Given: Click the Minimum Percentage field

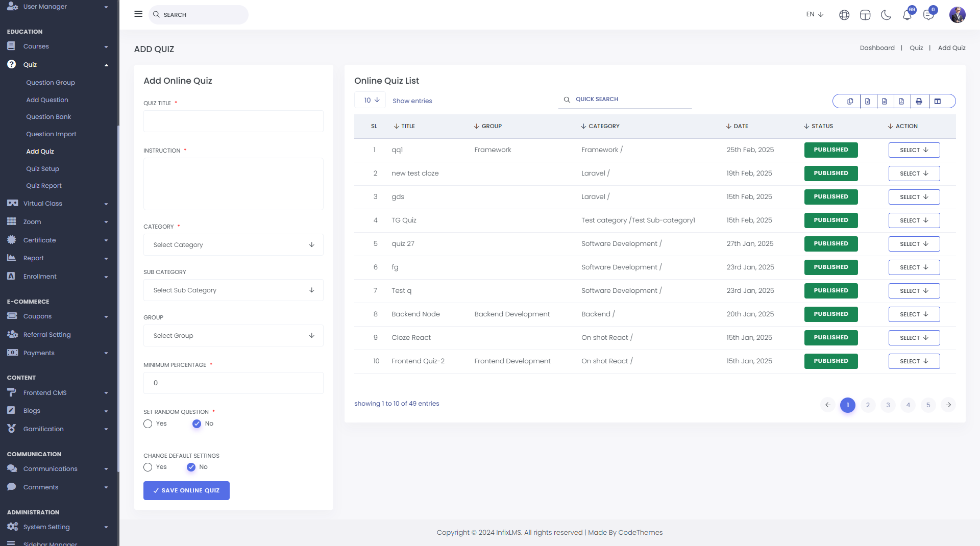Looking at the screenshot, I should [x=233, y=383].
